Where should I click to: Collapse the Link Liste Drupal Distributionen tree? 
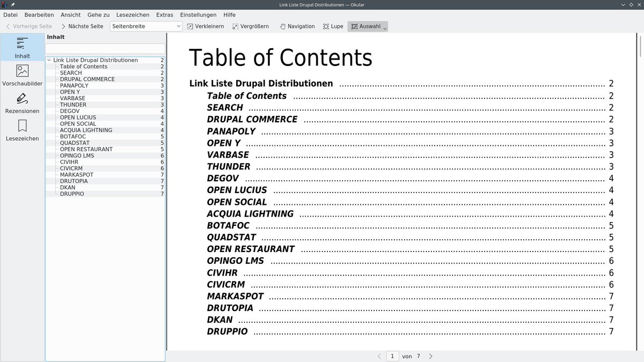pos(49,60)
